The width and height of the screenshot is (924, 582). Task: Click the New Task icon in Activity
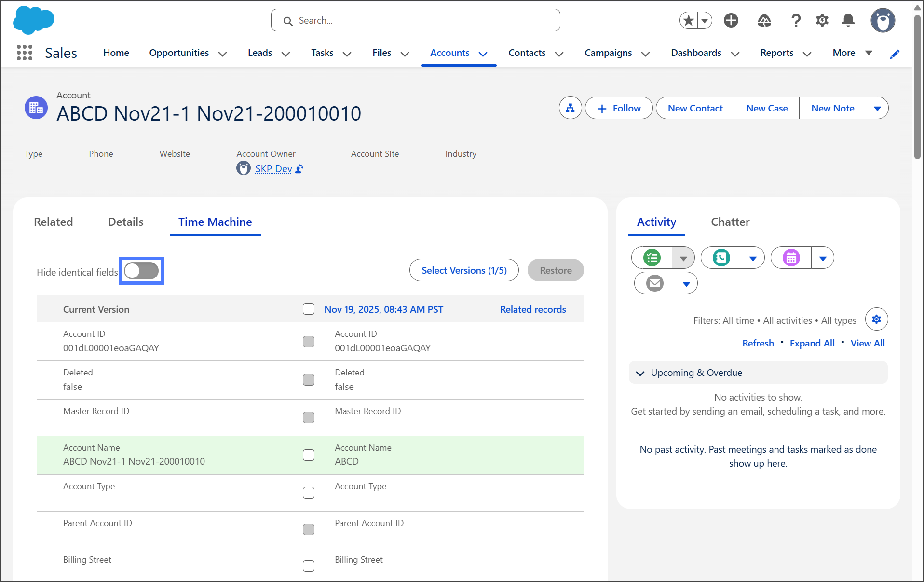652,258
